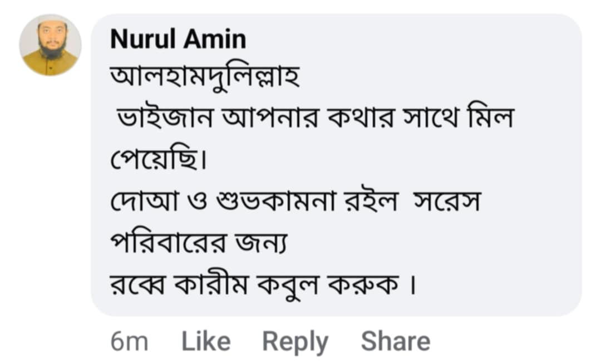Screen dimensions: 601x364
Task: Like Nurul Amin's comment
Action: tap(206, 341)
